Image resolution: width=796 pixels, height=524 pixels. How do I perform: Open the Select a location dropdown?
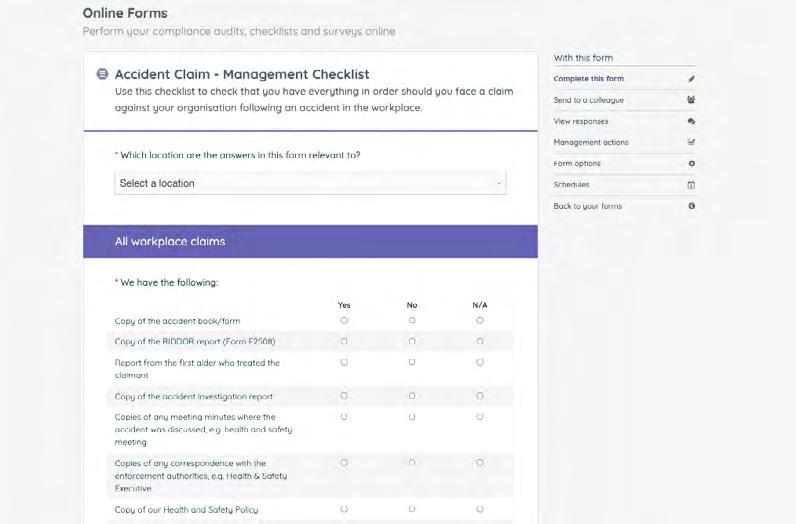click(x=310, y=183)
